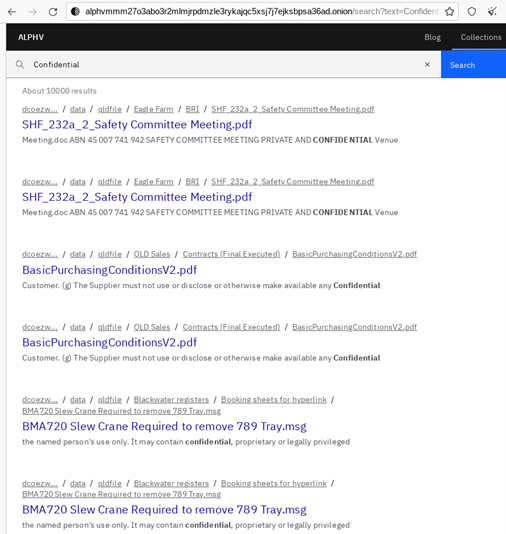The image size is (506, 534).
Task: Click QLD Sales breadcrumb in third result
Action: click(152, 254)
